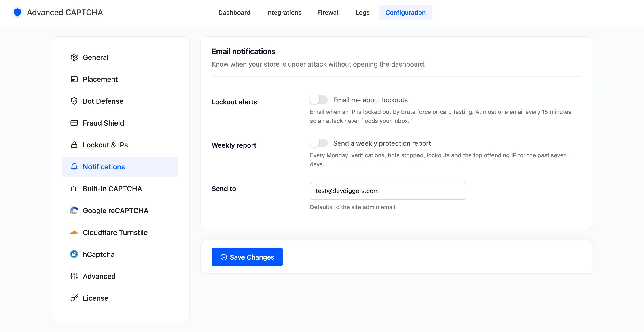Screen dimensions: 644x332
Task: Open Lockout & IPs settings
Action: [120, 145]
